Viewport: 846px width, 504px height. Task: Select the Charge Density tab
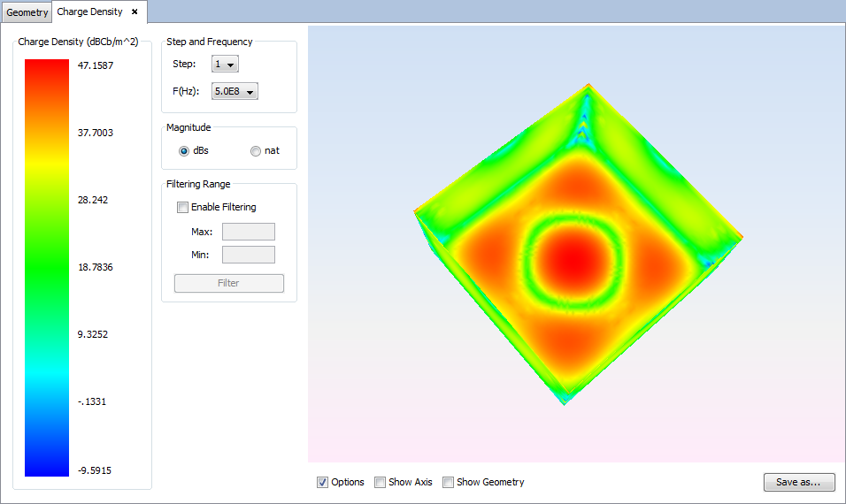coord(89,12)
